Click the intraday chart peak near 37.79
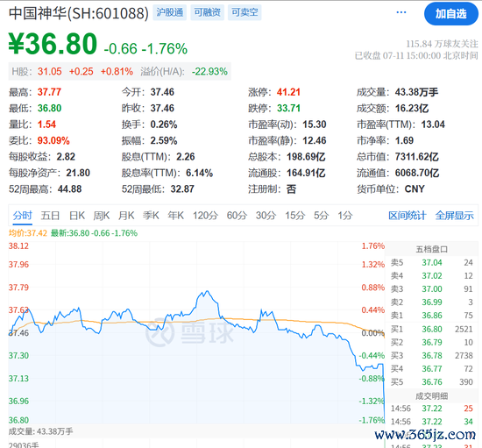Viewport: 482px width, 448px height. click(208, 291)
